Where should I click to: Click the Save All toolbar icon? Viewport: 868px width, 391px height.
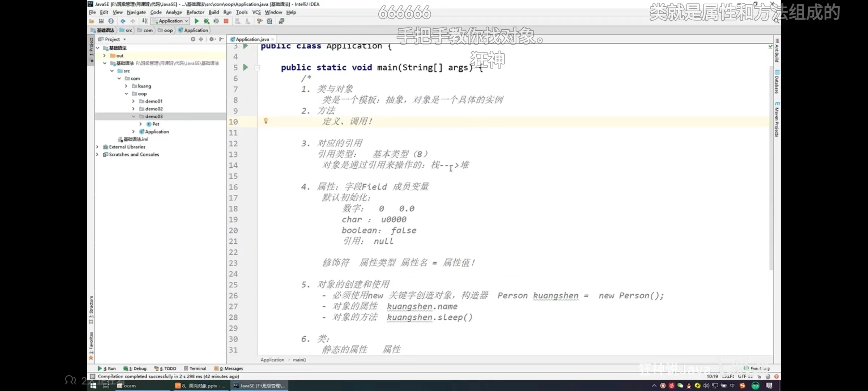101,21
